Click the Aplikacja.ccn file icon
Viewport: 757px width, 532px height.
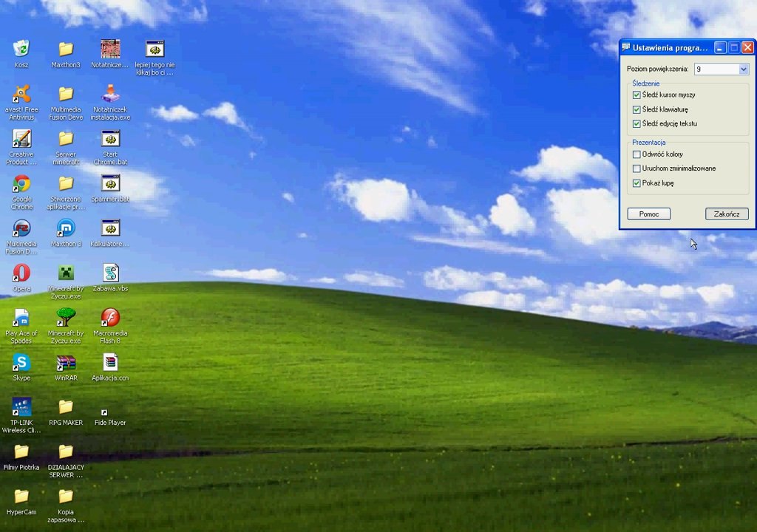(x=110, y=363)
